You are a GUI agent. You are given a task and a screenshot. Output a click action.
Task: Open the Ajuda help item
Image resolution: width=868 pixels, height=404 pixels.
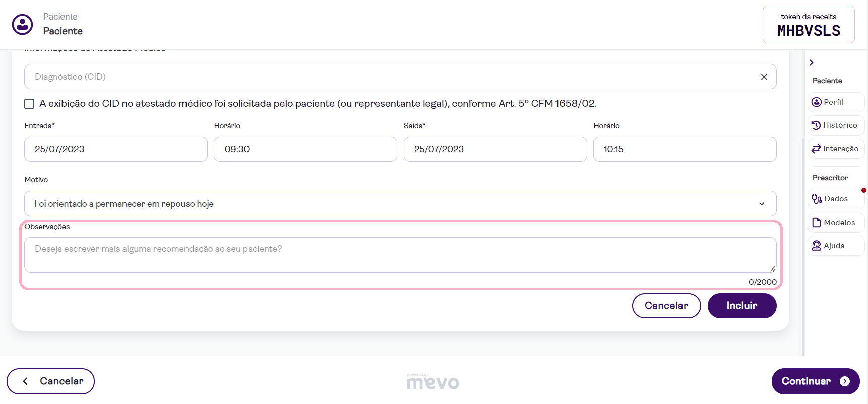pyautogui.click(x=835, y=246)
